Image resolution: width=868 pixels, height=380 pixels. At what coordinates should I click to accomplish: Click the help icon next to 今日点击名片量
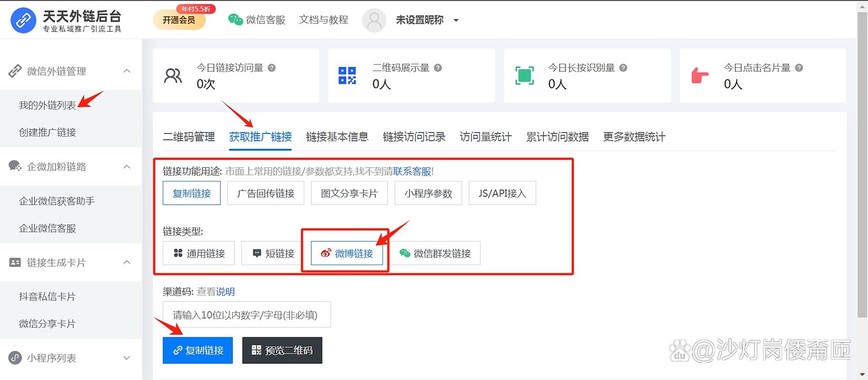(799, 68)
